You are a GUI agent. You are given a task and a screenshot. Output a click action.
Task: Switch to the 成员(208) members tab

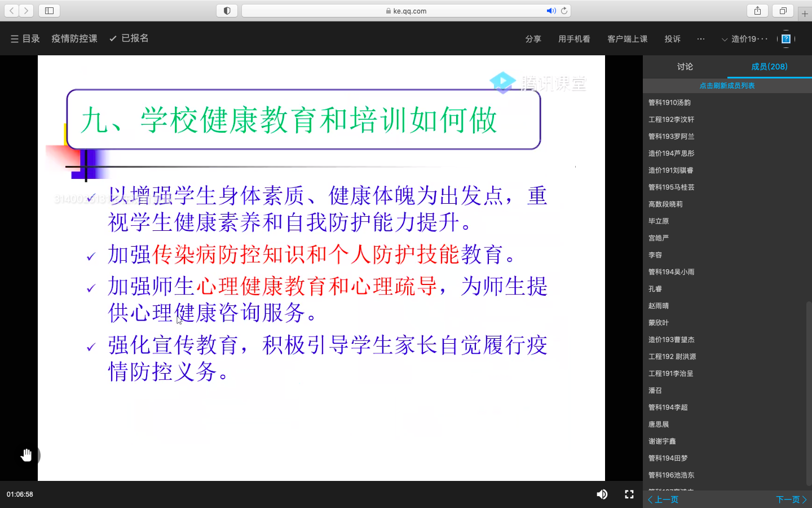(x=769, y=67)
